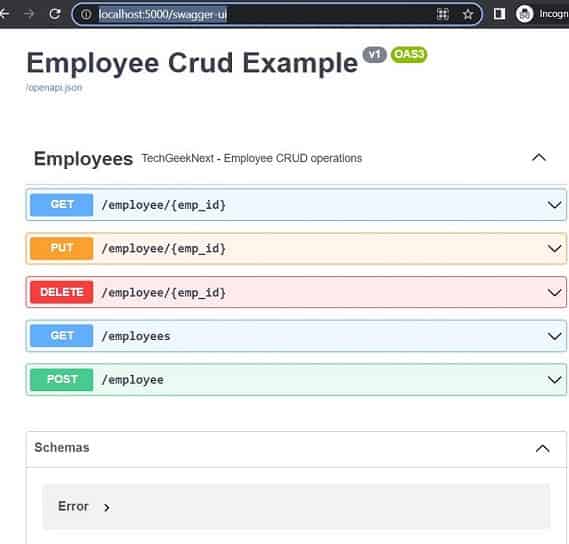Click the POST method button for /employee
Screen dimensions: 569x544
click(62, 380)
